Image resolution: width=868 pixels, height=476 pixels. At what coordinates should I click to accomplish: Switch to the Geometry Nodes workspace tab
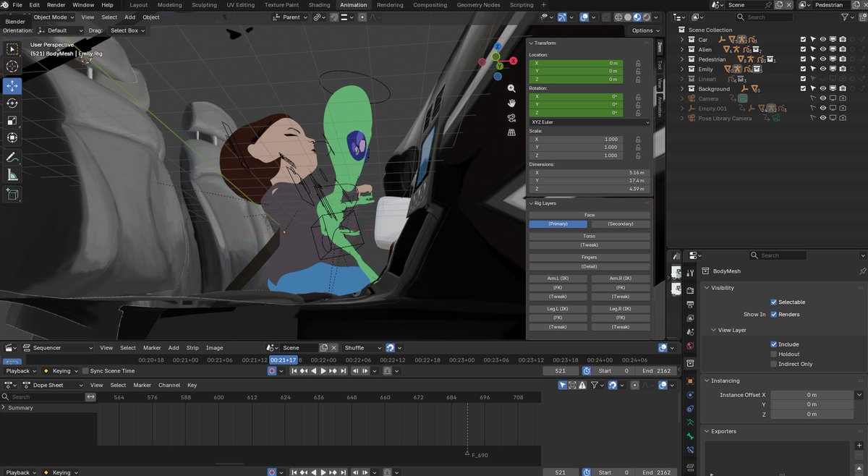point(479,5)
